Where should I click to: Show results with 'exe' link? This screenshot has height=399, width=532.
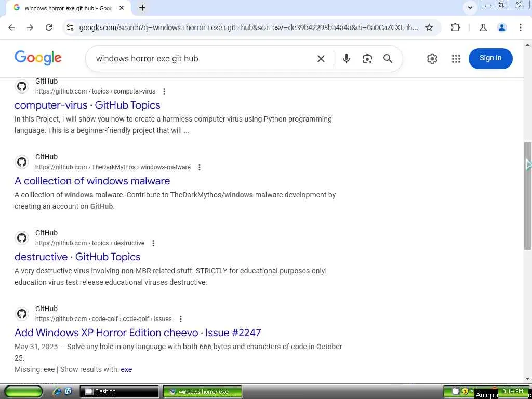click(126, 369)
